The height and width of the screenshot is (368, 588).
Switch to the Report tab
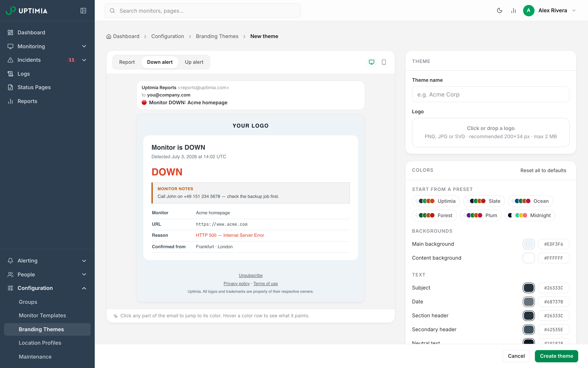[x=127, y=62]
